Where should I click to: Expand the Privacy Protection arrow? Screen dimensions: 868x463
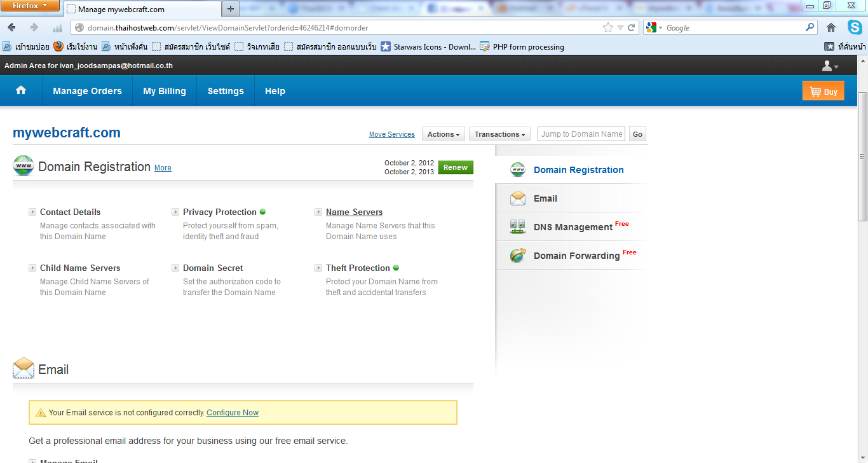tap(175, 212)
